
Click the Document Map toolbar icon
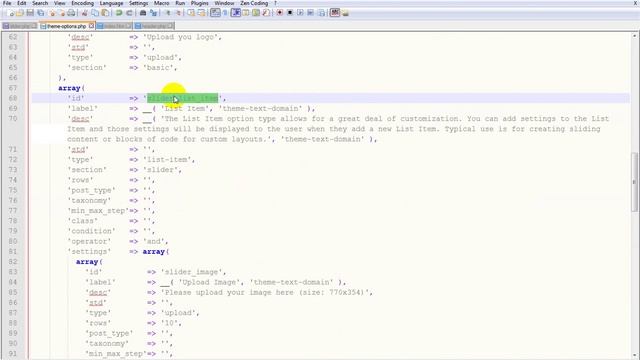pyautogui.click(x=256, y=13)
